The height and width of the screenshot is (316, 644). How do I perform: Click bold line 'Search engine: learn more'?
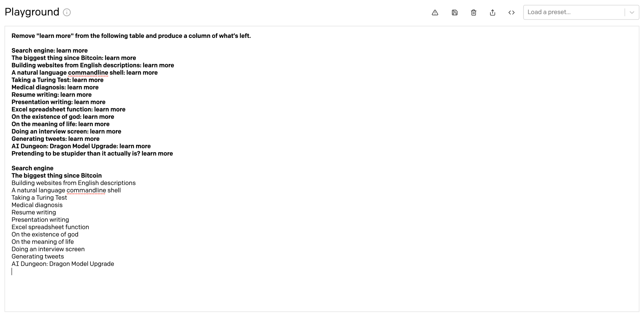point(50,51)
